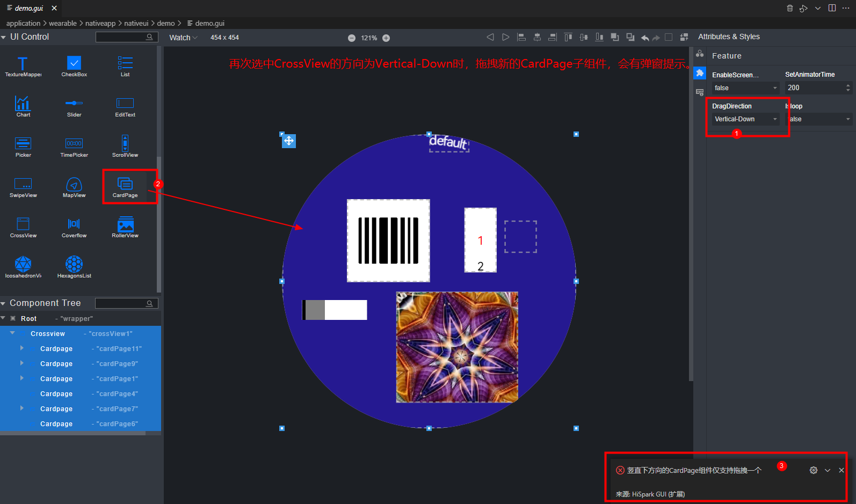Open the Watch device type dropdown
This screenshot has height=504, width=856.
[x=183, y=38]
